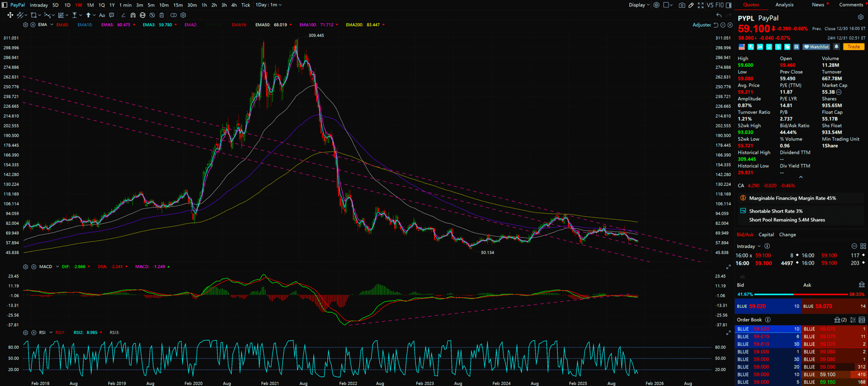Open the Capital tab
Viewport: 868px width, 386px height.
[x=766, y=235]
